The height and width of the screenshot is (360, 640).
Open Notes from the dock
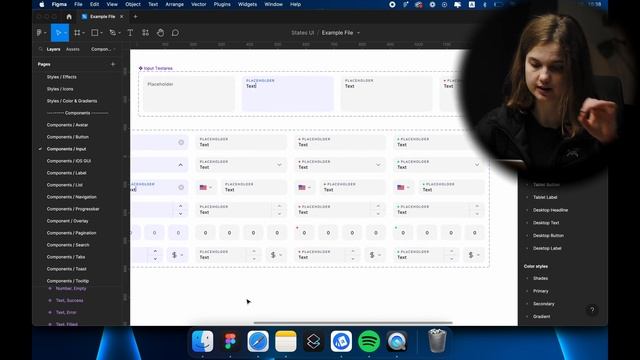286,341
